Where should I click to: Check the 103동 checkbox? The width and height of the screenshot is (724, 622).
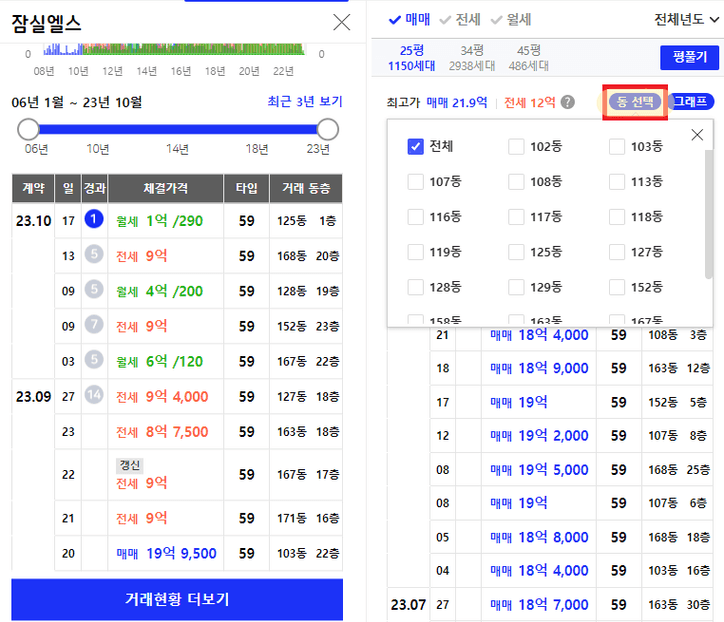[617, 146]
